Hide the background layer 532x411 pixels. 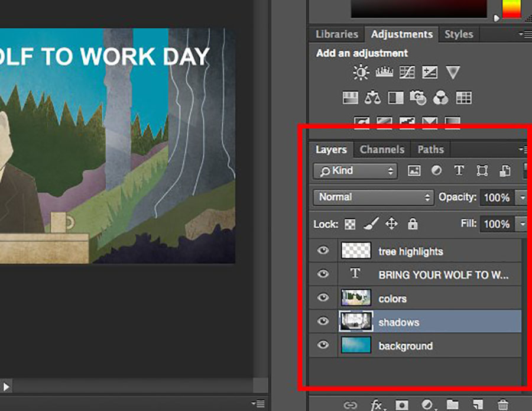tap(323, 345)
